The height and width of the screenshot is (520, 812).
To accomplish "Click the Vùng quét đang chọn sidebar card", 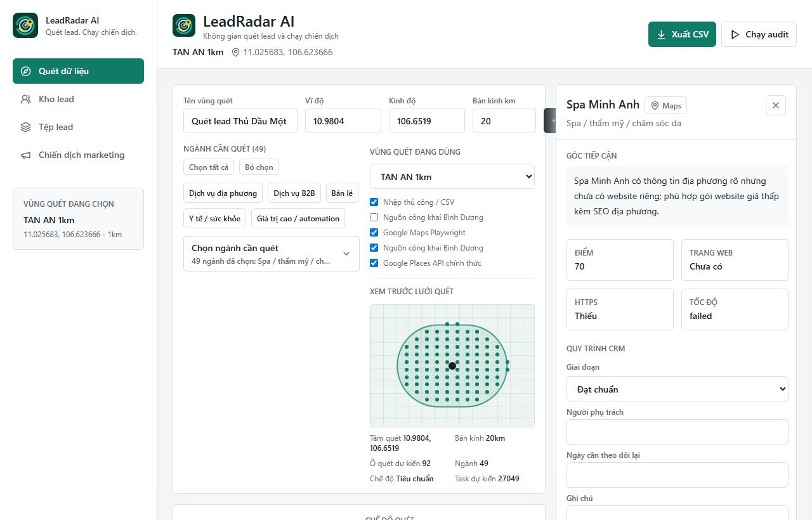I will point(78,219).
